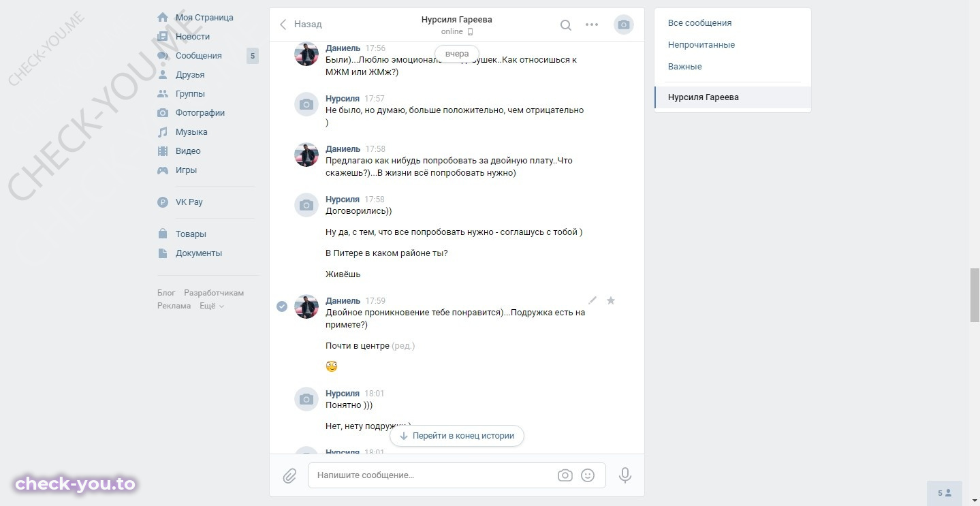Viewport: 980px width, 506px height.
Task: Click sender name Даниель at 17:56
Action: tap(343, 48)
